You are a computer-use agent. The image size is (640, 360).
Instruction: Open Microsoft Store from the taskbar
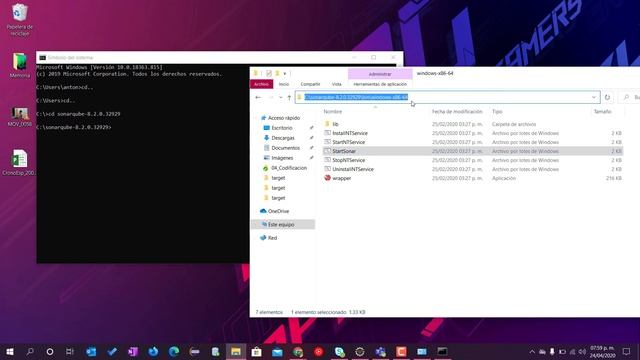tap(256, 351)
